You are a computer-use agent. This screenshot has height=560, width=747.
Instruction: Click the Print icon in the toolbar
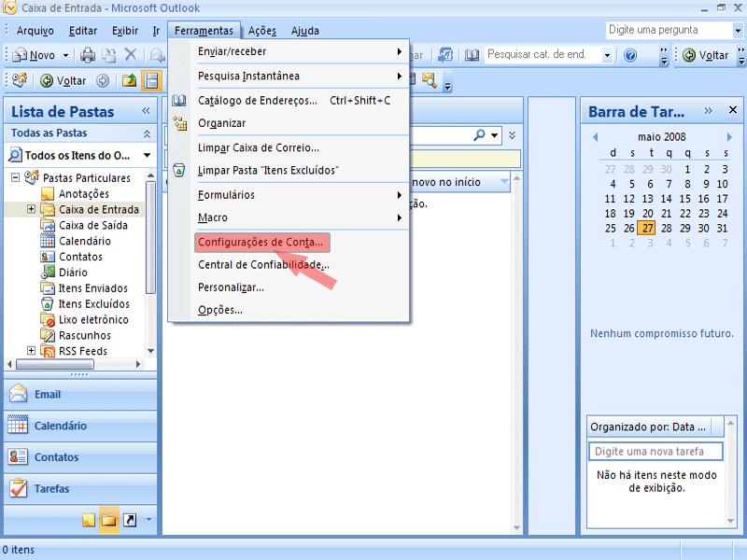(88, 55)
